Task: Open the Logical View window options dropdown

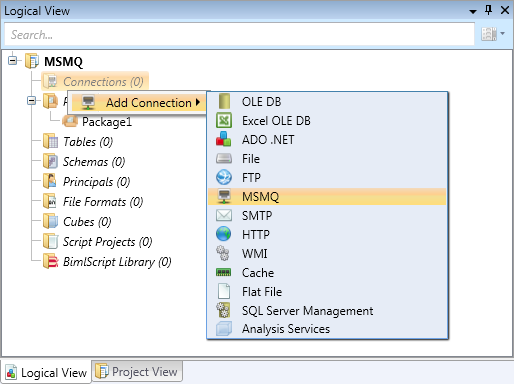Action: point(473,11)
